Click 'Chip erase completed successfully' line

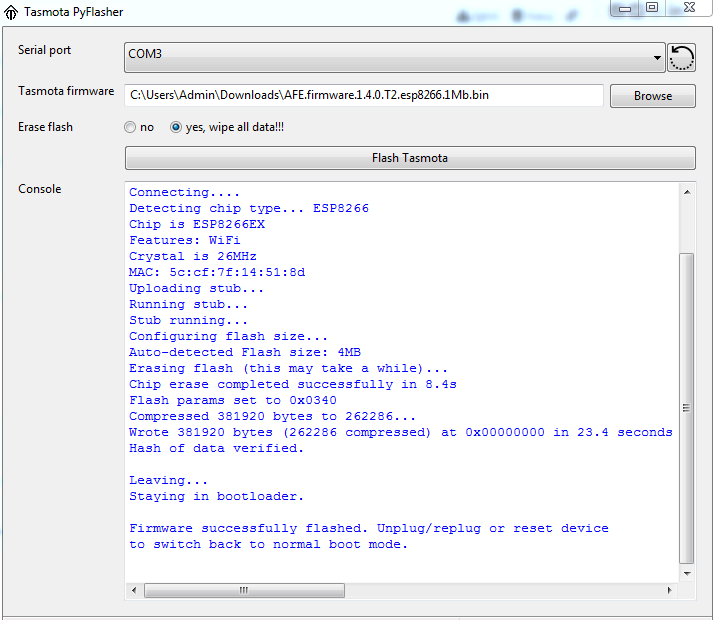(293, 385)
